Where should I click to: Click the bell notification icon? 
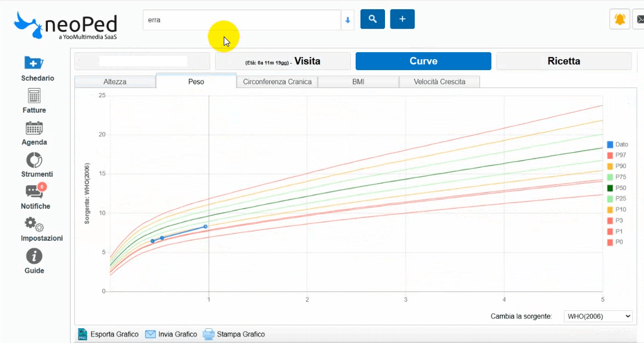point(620,20)
